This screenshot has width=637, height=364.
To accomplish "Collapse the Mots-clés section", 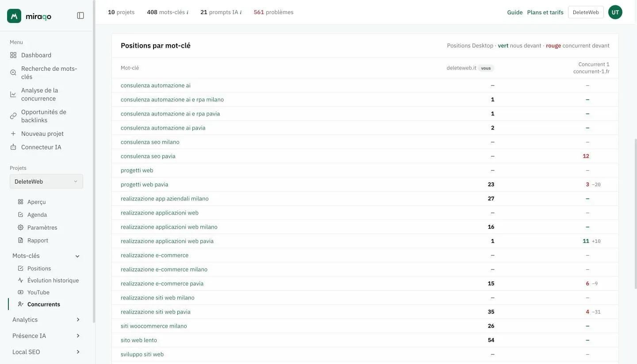I will pyautogui.click(x=46, y=256).
